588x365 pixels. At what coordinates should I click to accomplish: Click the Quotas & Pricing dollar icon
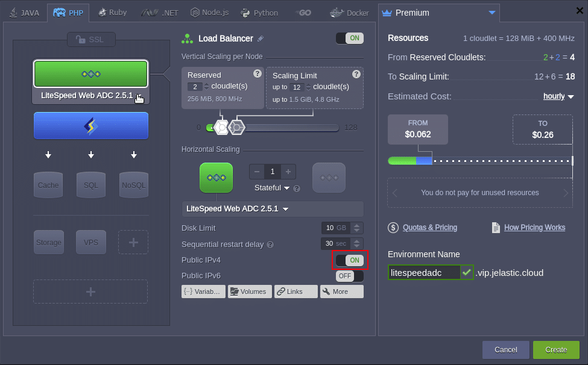point(393,227)
